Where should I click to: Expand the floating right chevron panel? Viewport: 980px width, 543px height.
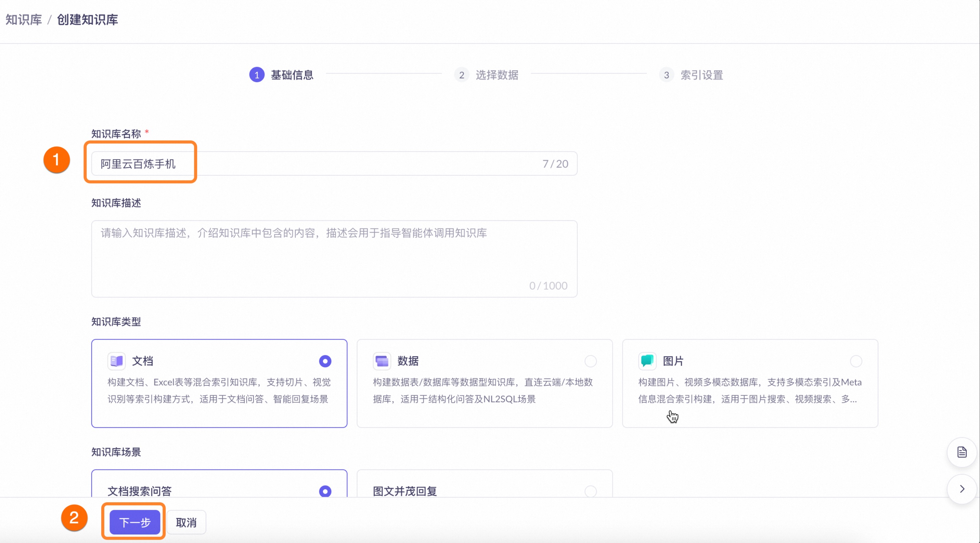tap(962, 489)
